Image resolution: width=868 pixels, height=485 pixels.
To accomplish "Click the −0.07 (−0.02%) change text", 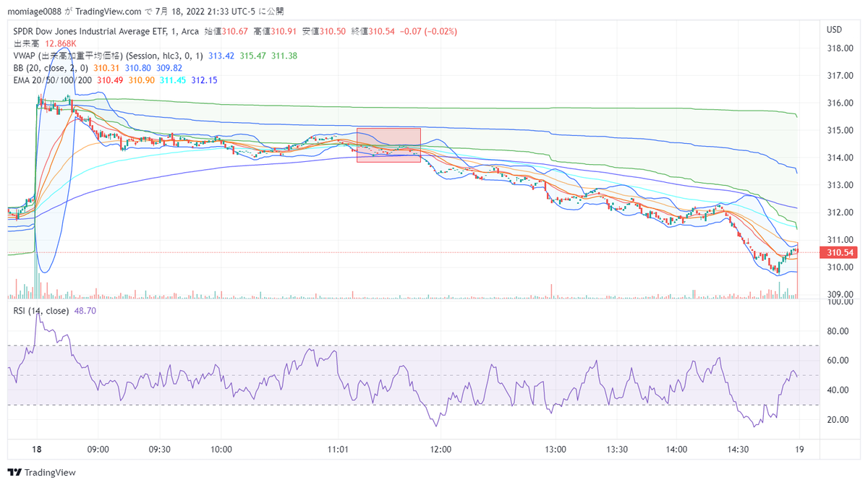I will tap(428, 32).
